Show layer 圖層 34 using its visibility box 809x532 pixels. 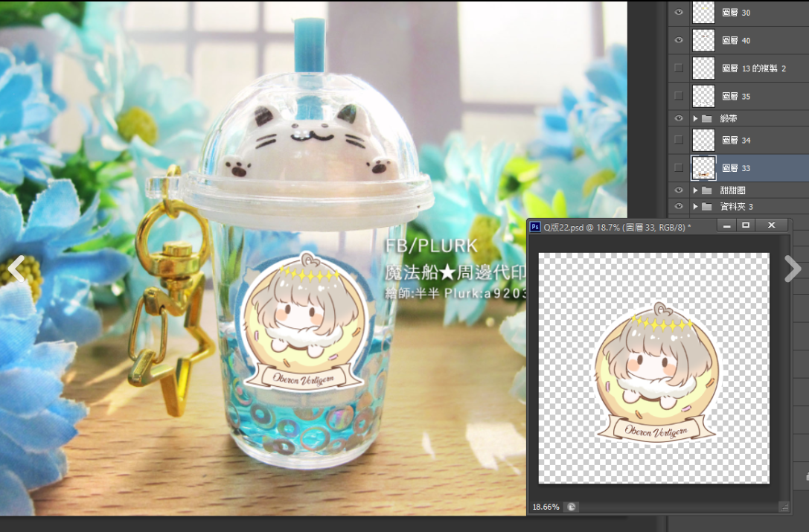[x=679, y=139]
